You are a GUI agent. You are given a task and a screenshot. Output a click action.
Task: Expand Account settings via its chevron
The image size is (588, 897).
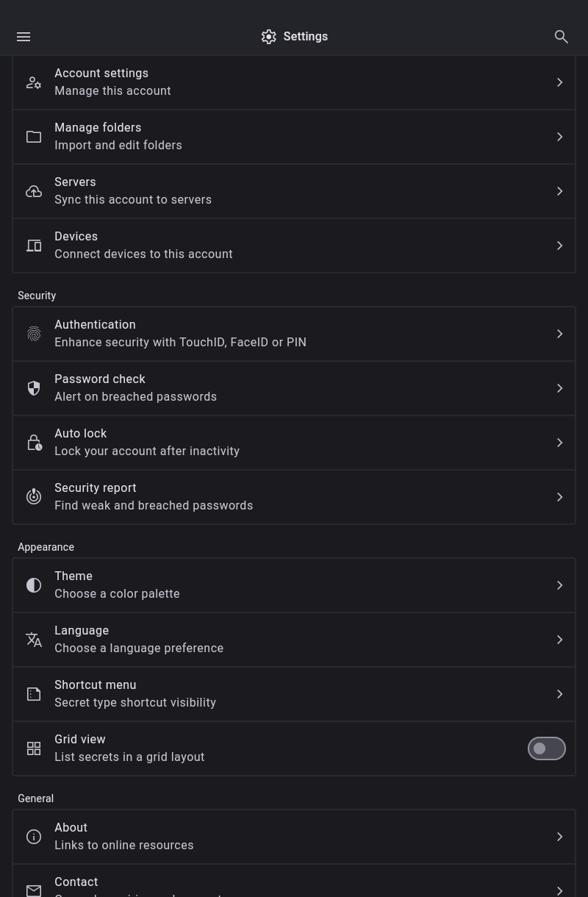[559, 82]
